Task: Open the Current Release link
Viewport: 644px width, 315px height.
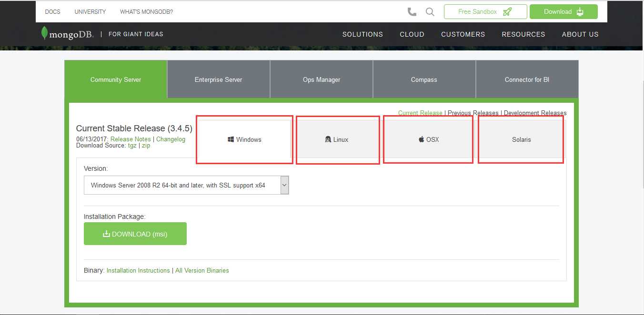Action: (420, 113)
